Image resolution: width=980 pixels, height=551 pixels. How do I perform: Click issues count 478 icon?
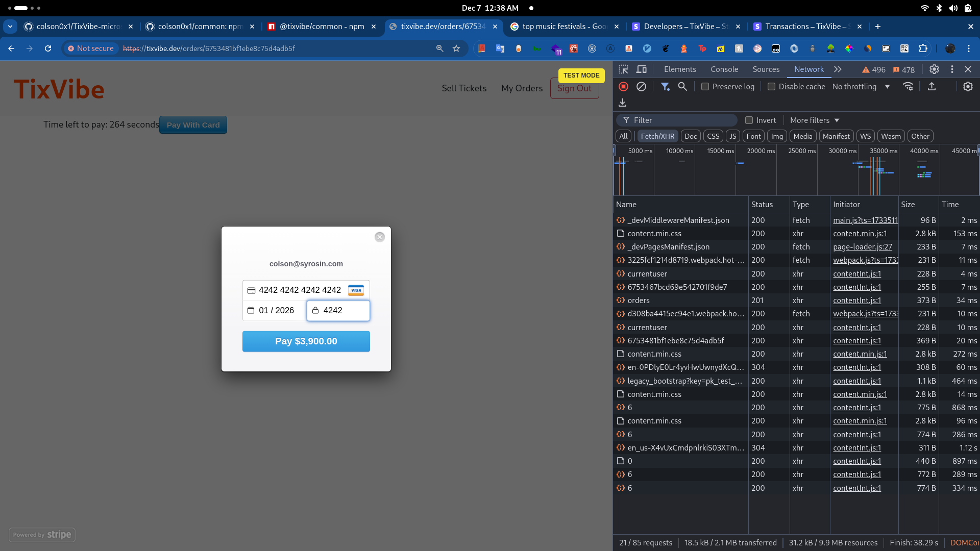(x=903, y=70)
